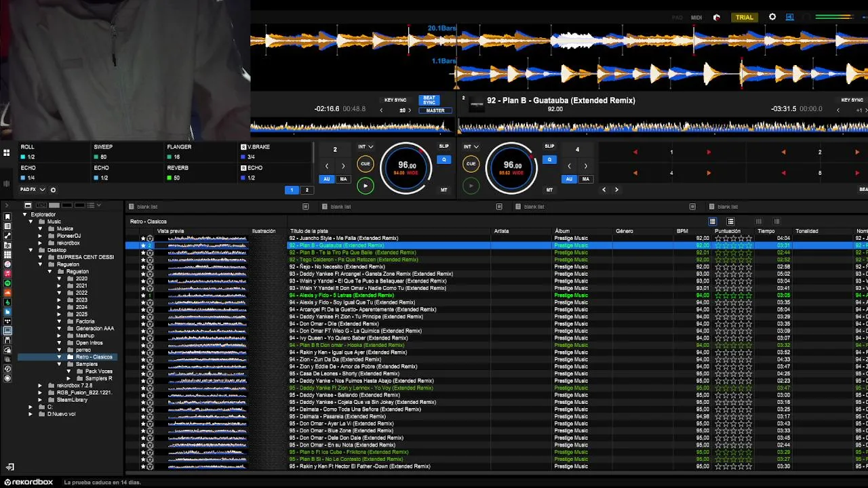This screenshot has height=488, width=868.
Task: Toggle deck 2 MT master tempo
Action: 549,190
